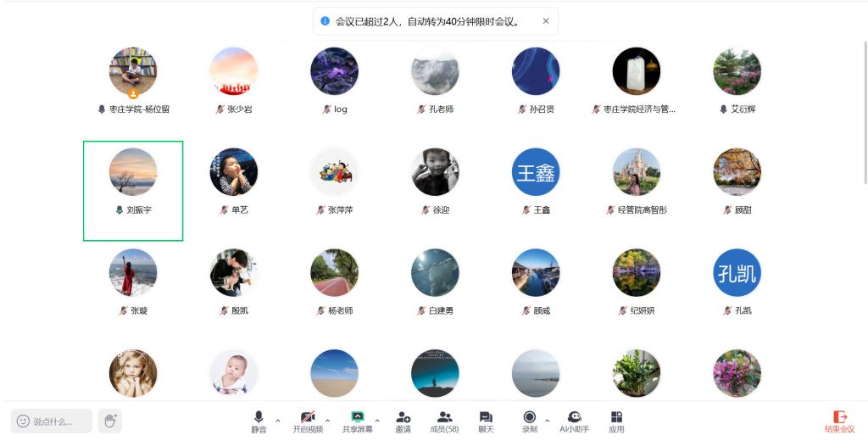The image size is (868, 441).
Task: Mute the microphone using 静音 button
Action: pos(259,421)
